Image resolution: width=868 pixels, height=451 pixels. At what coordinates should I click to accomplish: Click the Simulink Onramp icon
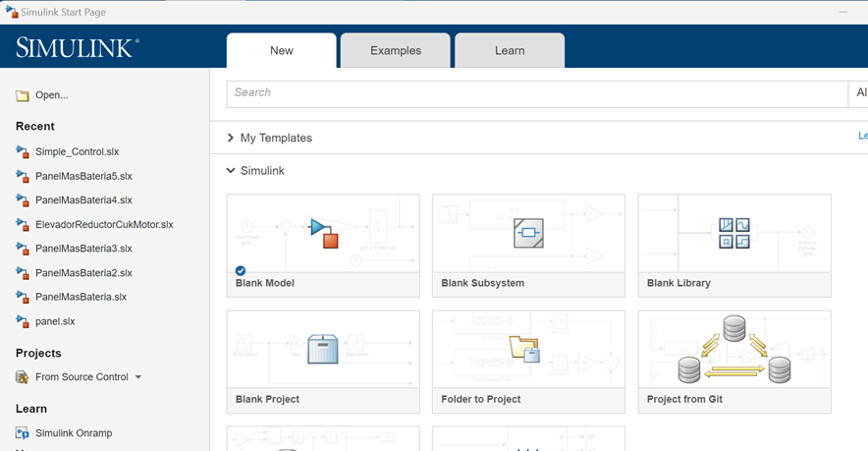[23, 433]
